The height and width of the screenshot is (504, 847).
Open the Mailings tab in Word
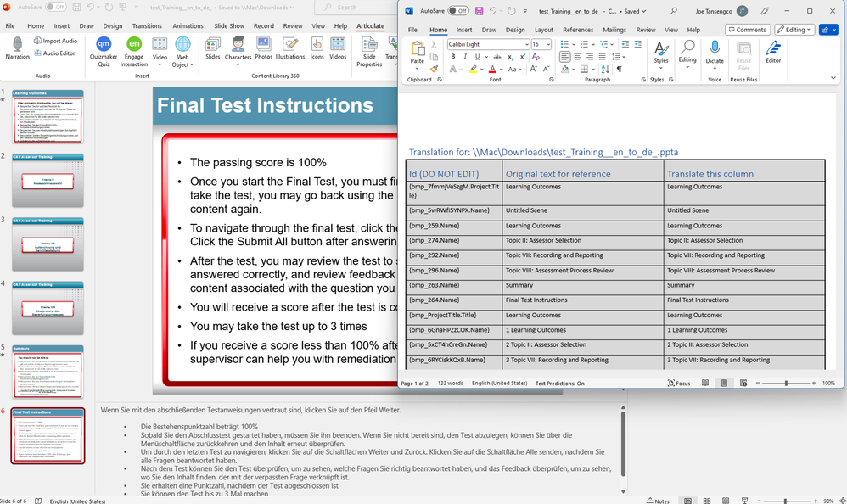[x=614, y=30]
